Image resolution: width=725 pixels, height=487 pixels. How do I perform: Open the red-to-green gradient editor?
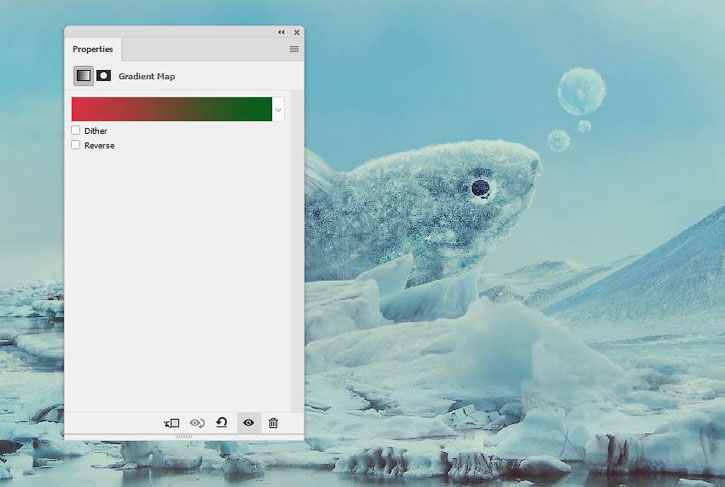point(172,109)
